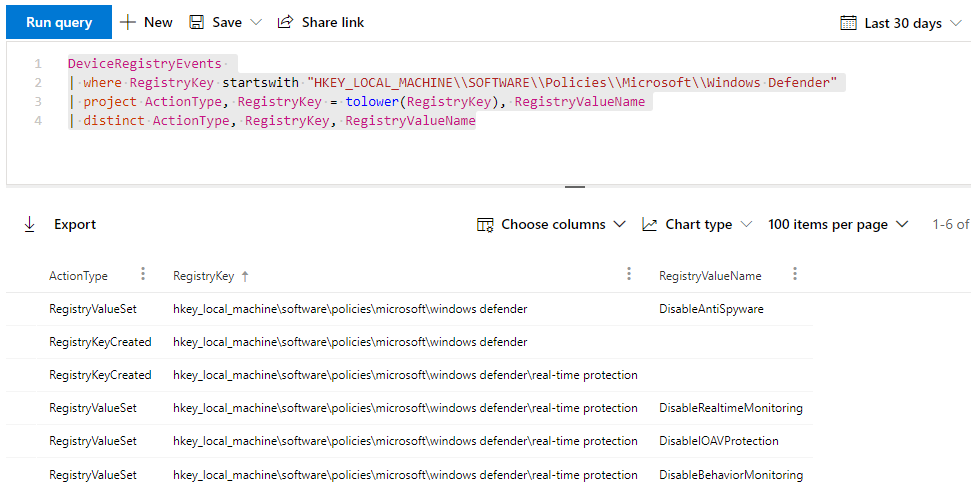Open the Chart type dropdown

click(698, 224)
